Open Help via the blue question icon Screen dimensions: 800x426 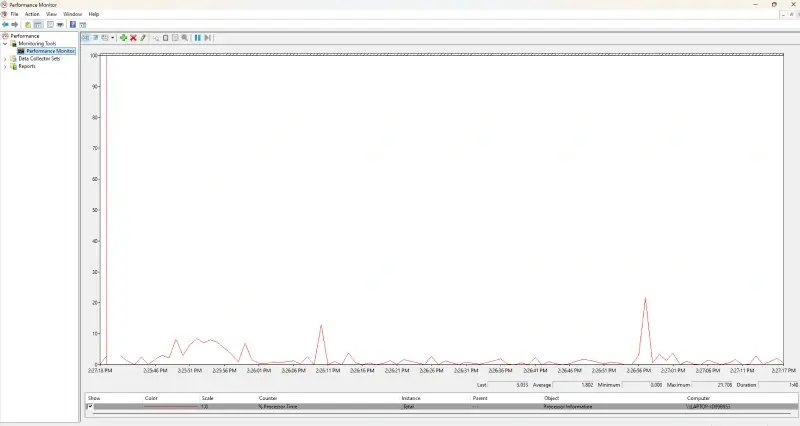click(x=73, y=24)
